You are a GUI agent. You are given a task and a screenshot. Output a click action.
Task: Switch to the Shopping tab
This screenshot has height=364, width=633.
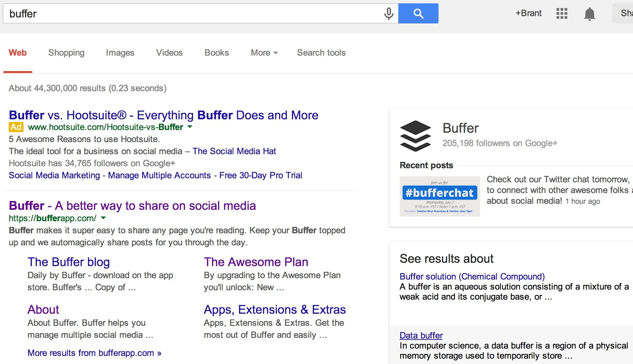click(x=66, y=53)
